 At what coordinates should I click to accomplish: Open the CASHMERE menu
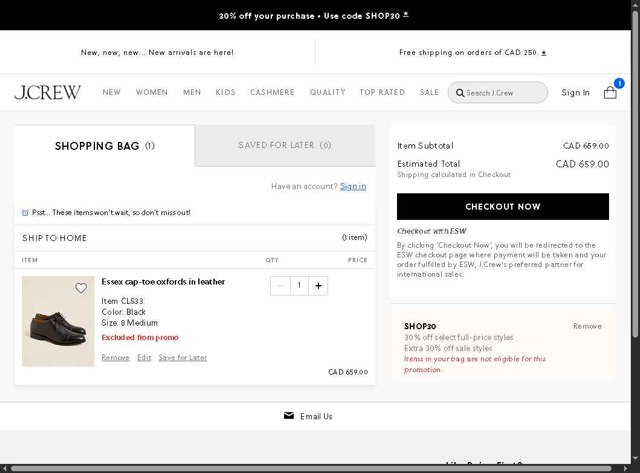click(272, 92)
